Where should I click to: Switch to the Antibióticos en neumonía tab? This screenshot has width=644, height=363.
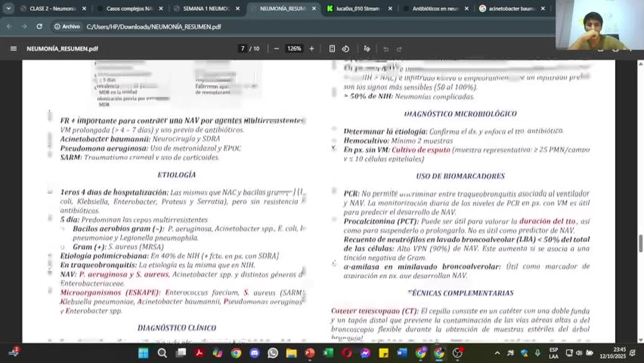pyautogui.click(x=435, y=9)
